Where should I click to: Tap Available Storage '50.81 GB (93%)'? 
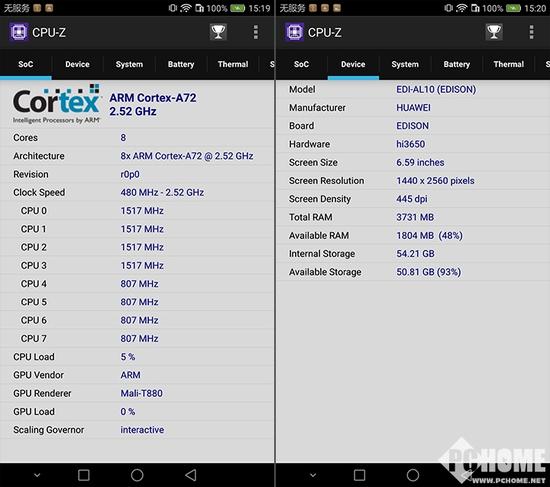tap(429, 272)
